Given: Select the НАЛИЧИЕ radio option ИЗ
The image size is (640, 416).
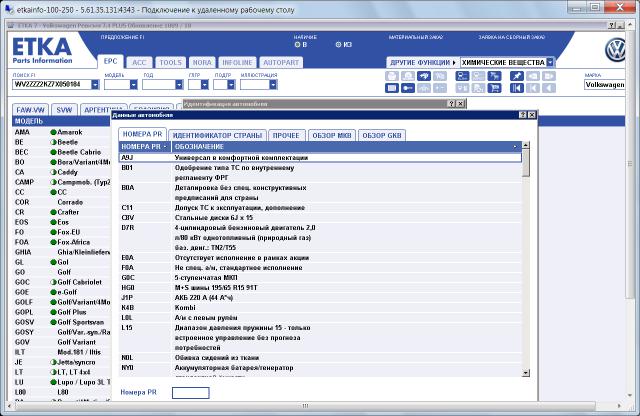Looking at the screenshot, I should [338, 44].
